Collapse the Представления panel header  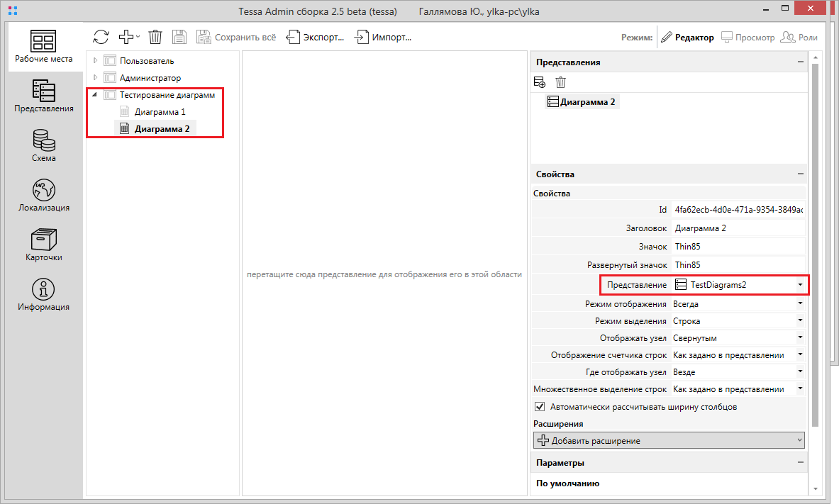[x=800, y=62]
